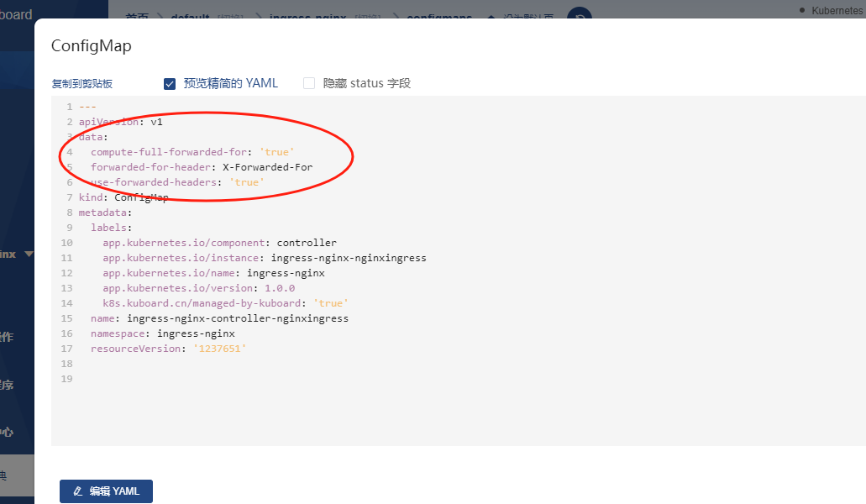Click the resourceVersion line in YAML
866x504 pixels.
168,349
